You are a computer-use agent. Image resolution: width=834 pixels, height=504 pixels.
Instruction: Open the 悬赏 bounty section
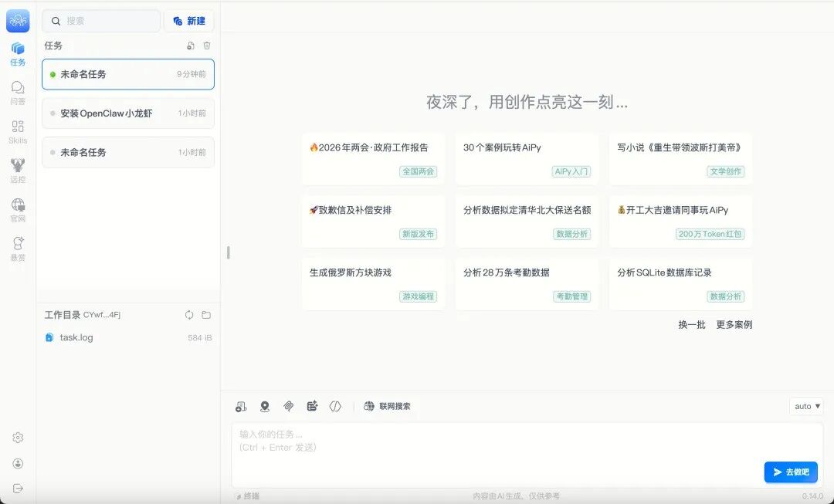[17, 245]
